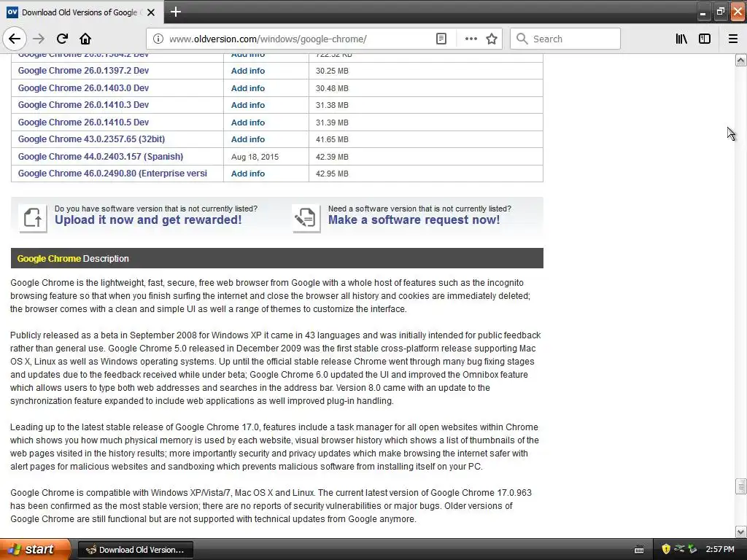
Task: Click the vertical scrollbar thumb
Action: [x=740, y=486]
